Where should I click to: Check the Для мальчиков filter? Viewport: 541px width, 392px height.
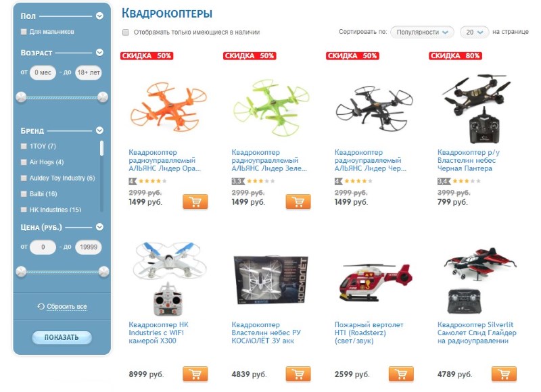click(x=24, y=32)
